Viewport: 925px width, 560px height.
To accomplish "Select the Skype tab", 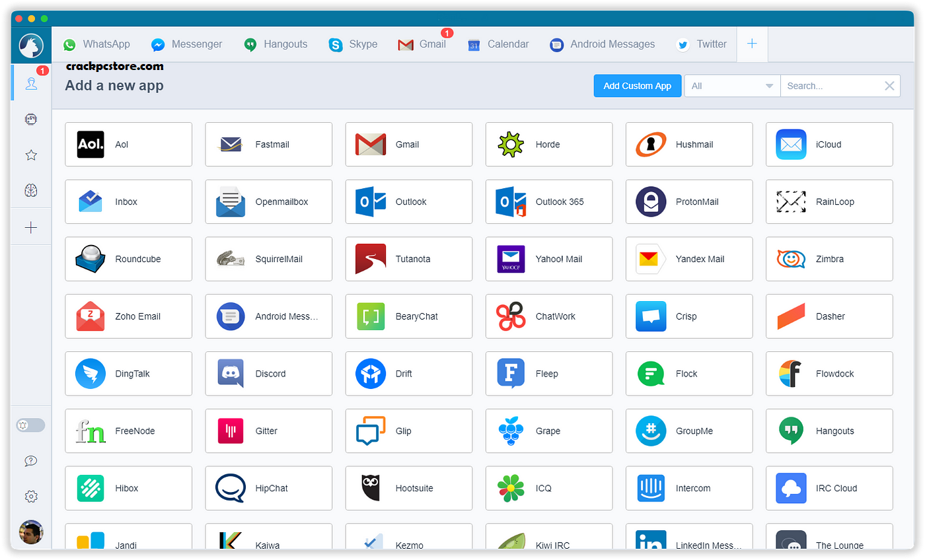I will coord(353,44).
